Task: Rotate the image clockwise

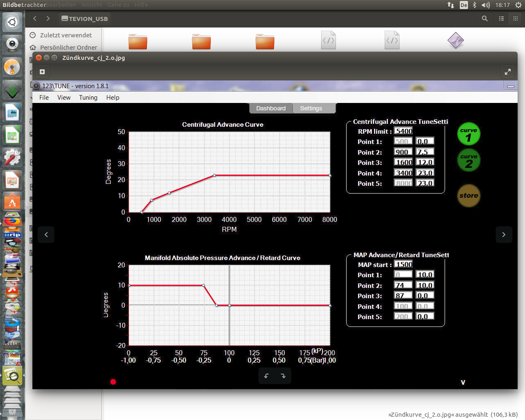Action: tap(283, 376)
